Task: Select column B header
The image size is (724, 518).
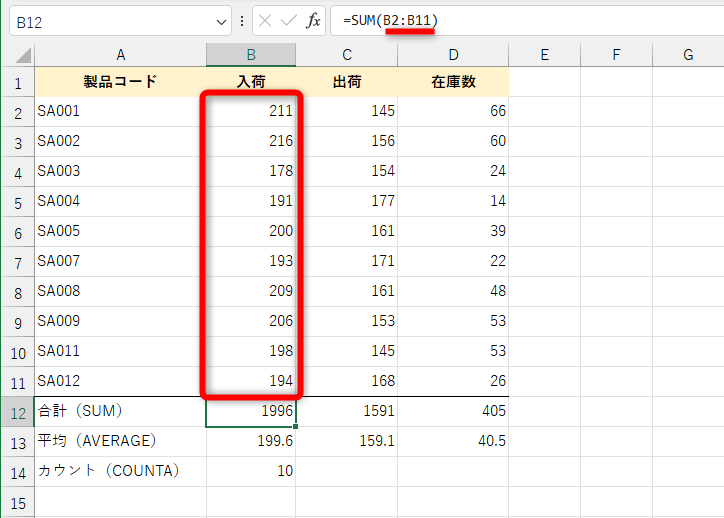Action: (251, 55)
